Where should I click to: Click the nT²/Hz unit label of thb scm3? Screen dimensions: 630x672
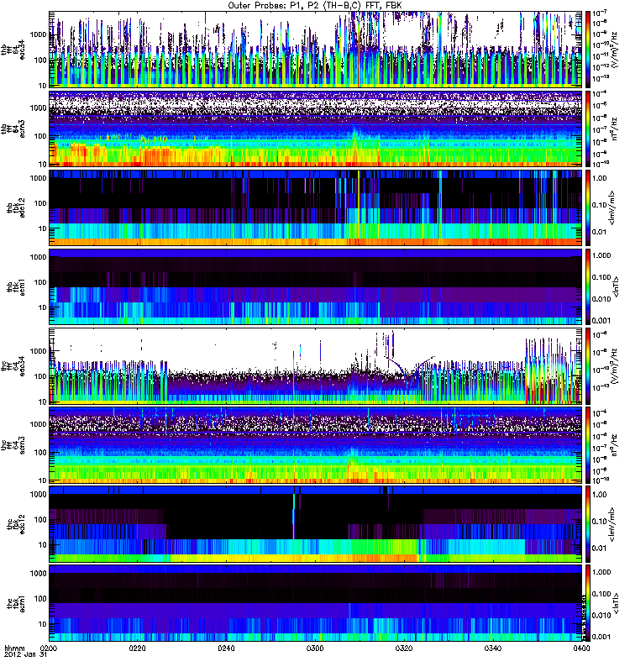pyautogui.click(x=614, y=129)
